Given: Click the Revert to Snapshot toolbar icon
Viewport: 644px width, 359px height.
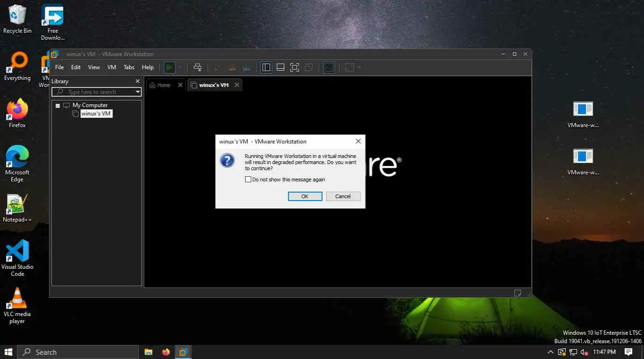Looking at the screenshot, I should (x=232, y=67).
